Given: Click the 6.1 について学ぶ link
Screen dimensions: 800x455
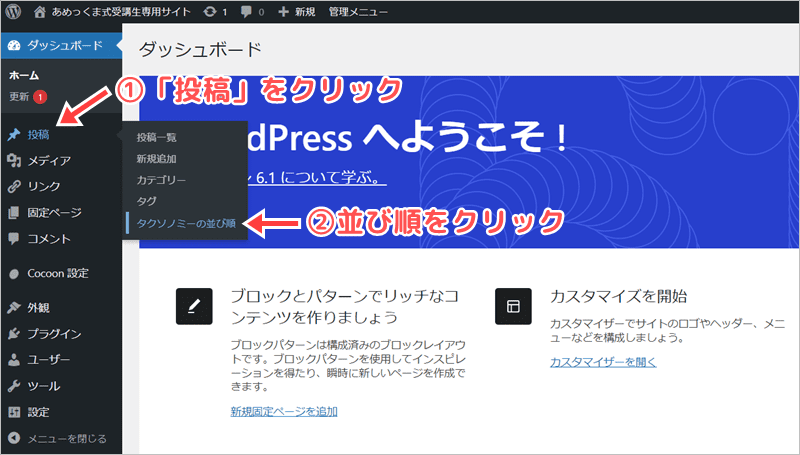Looking at the screenshot, I should 312,180.
